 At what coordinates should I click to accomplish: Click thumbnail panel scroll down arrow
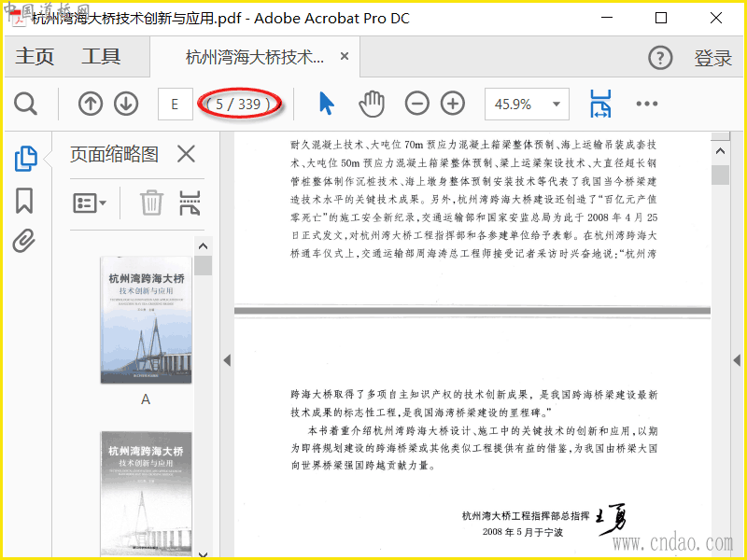(x=203, y=553)
